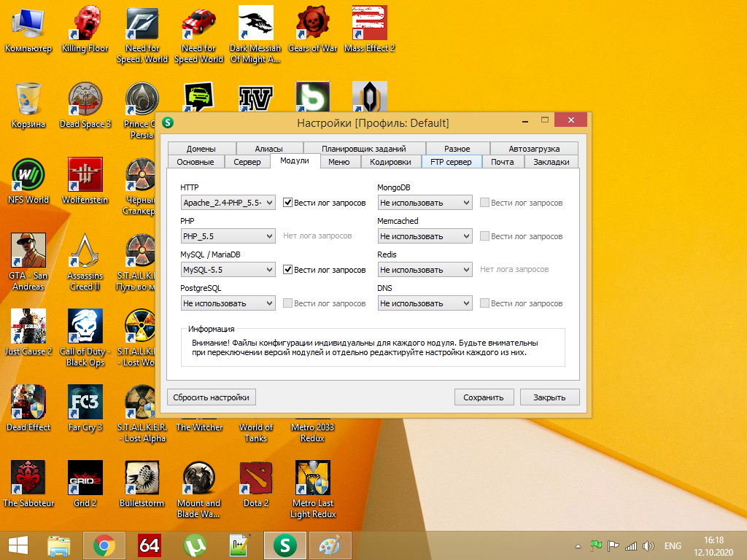The width and height of the screenshot is (747, 560).
Task: Switch to the Домены tab
Action: (x=201, y=148)
